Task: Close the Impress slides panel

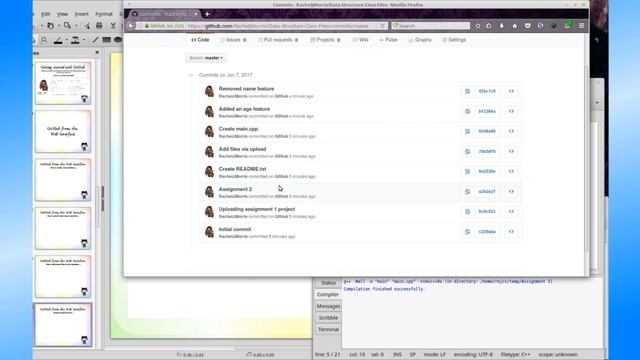Action: point(97,53)
